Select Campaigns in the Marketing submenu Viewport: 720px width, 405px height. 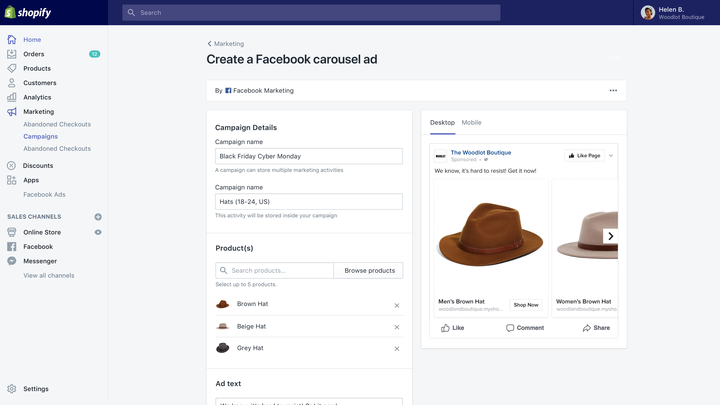[40, 136]
